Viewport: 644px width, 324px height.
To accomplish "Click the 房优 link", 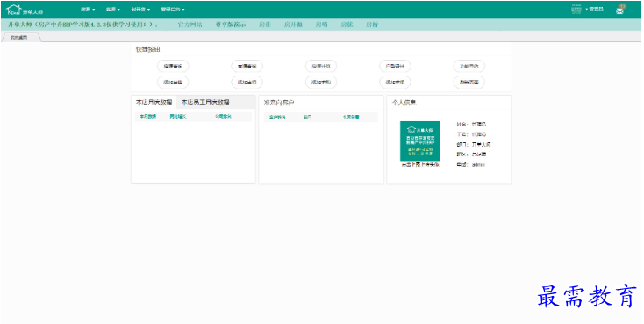I will (x=347, y=25).
